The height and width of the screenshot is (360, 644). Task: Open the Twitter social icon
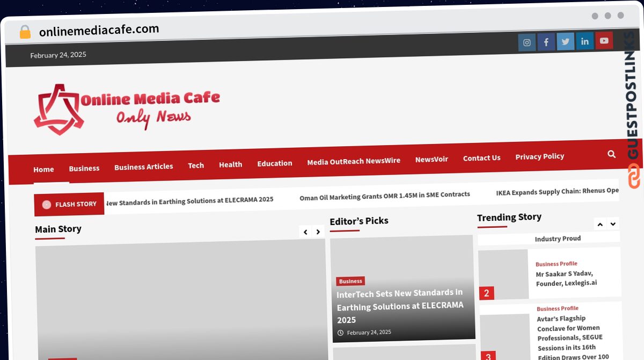tap(566, 41)
